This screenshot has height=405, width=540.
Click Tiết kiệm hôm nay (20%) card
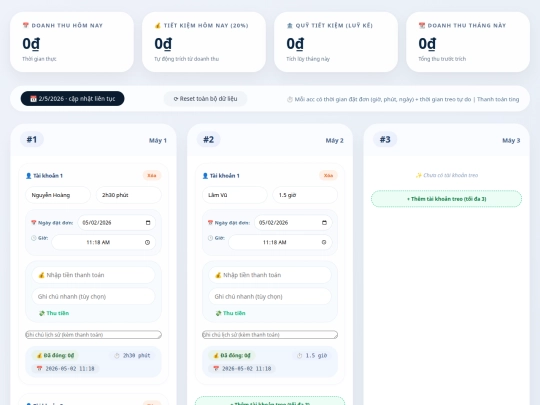204,42
